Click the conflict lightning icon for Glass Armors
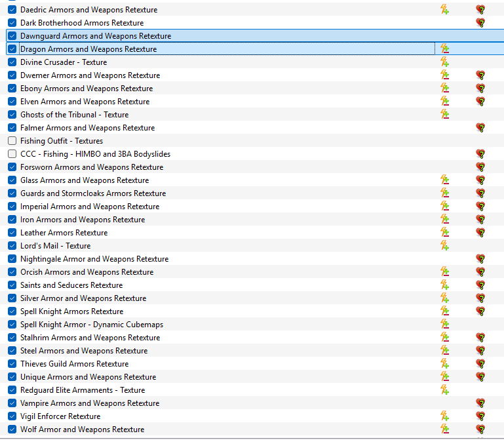504x440 pixels. [x=444, y=180]
